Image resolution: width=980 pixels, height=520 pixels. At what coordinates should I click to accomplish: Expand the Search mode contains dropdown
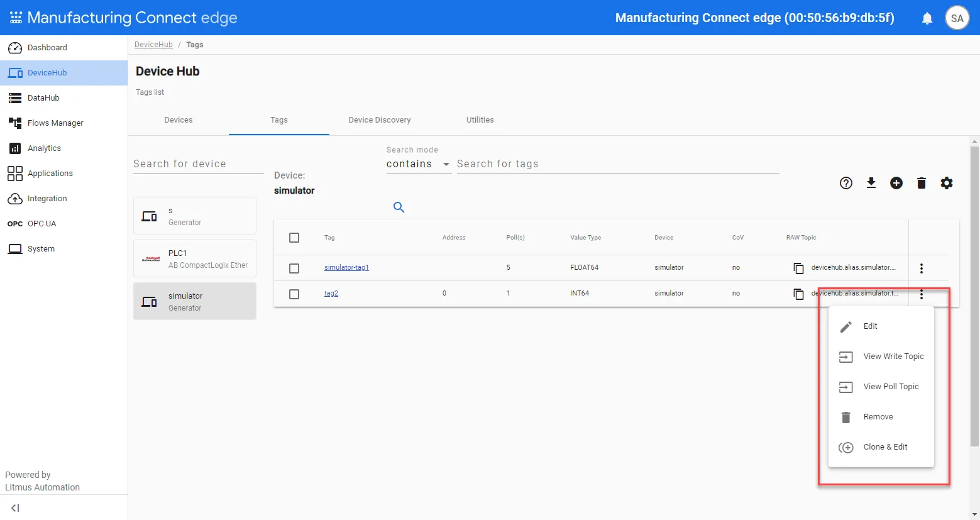(x=419, y=164)
